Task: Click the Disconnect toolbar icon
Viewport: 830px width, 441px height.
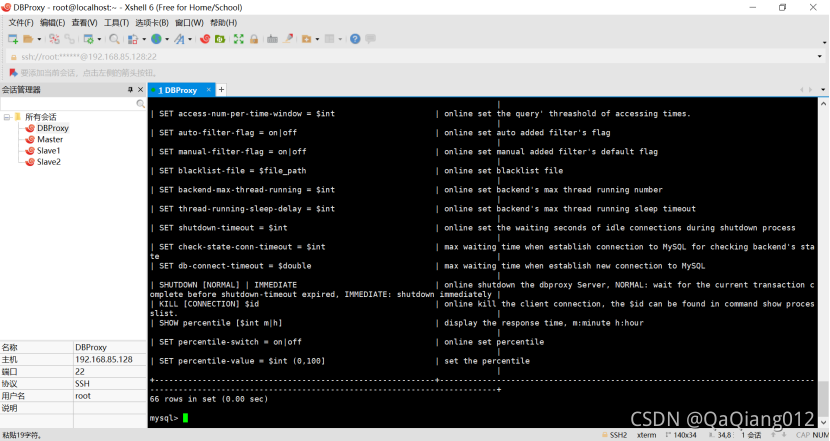Action: click(54, 39)
